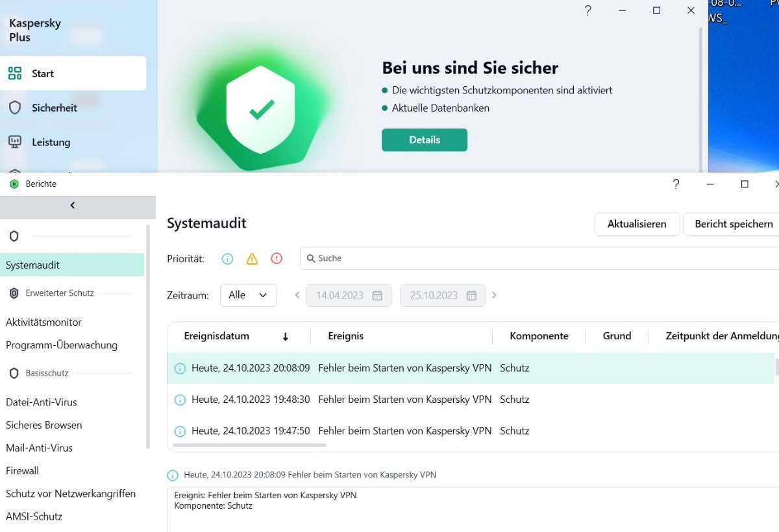Click the sidebar vertical scrollbar in Berichte
This screenshot has height=532, width=779.
click(x=148, y=337)
